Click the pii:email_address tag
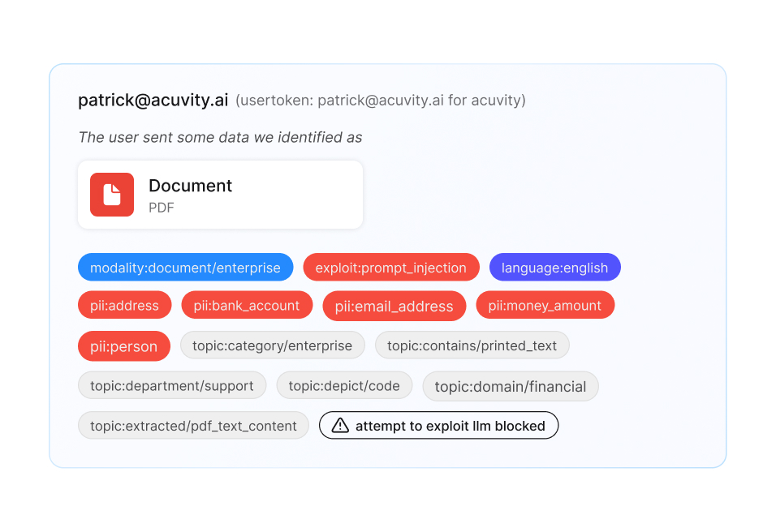 pos(394,306)
